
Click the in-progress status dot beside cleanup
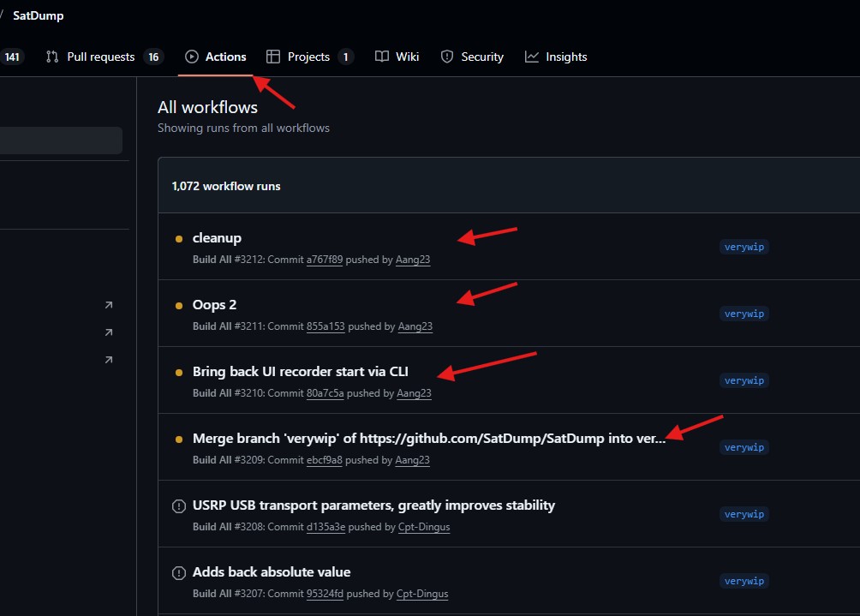coord(179,238)
